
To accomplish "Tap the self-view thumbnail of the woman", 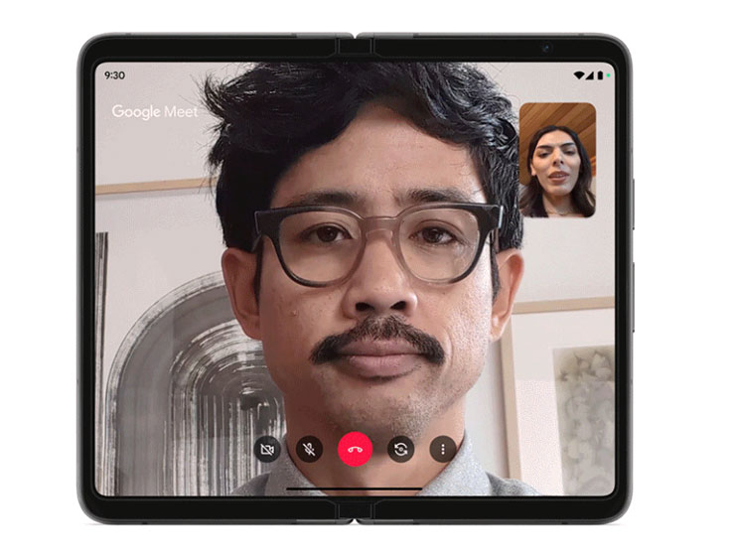I will 557,159.
